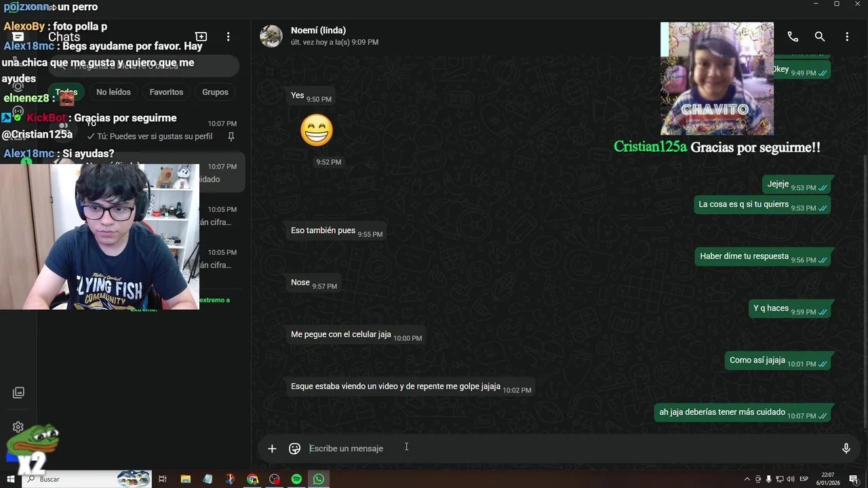The height and width of the screenshot is (488, 868).
Task: Open the three-dot menu beside the new chat icon
Action: click(229, 37)
